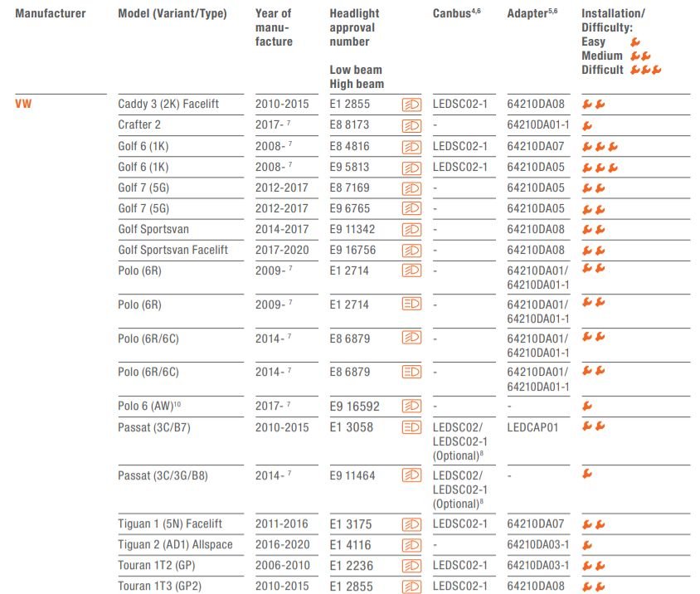Select the headlight icon next to E9 11342

coord(411,229)
